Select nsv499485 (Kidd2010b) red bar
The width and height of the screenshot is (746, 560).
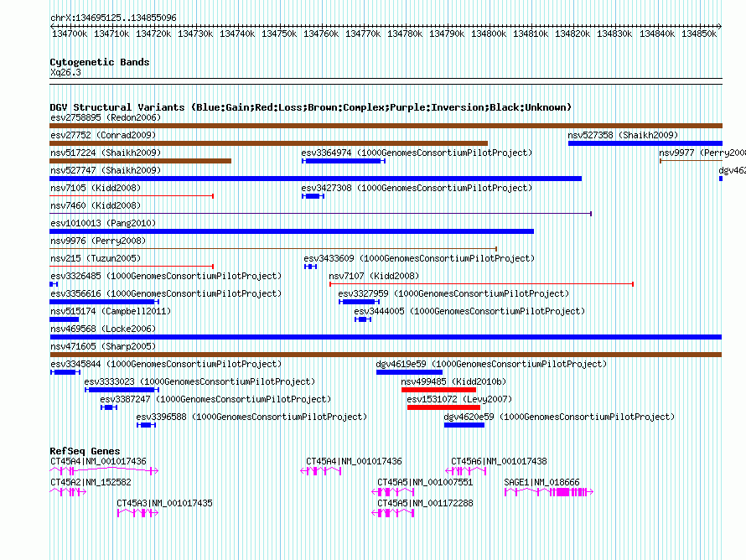pyautogui.click(x=438, y=390)
